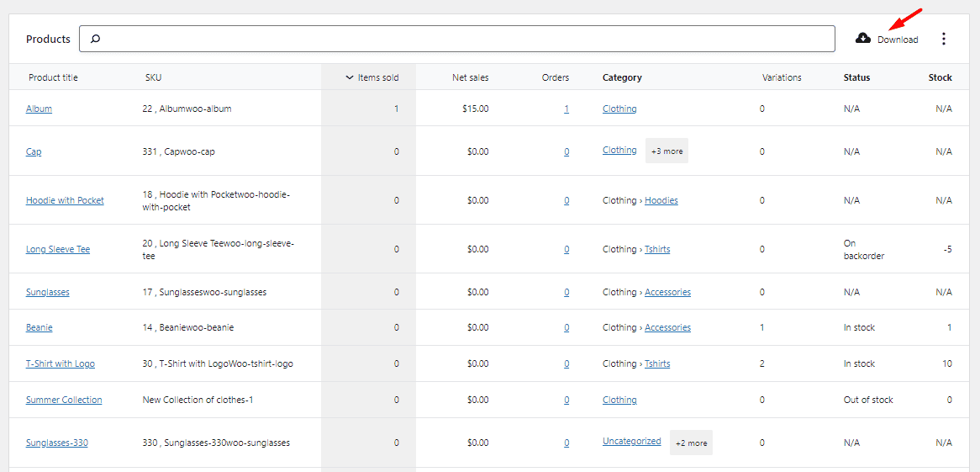Open Accessories category in Sunglasses row

[667, 292]
